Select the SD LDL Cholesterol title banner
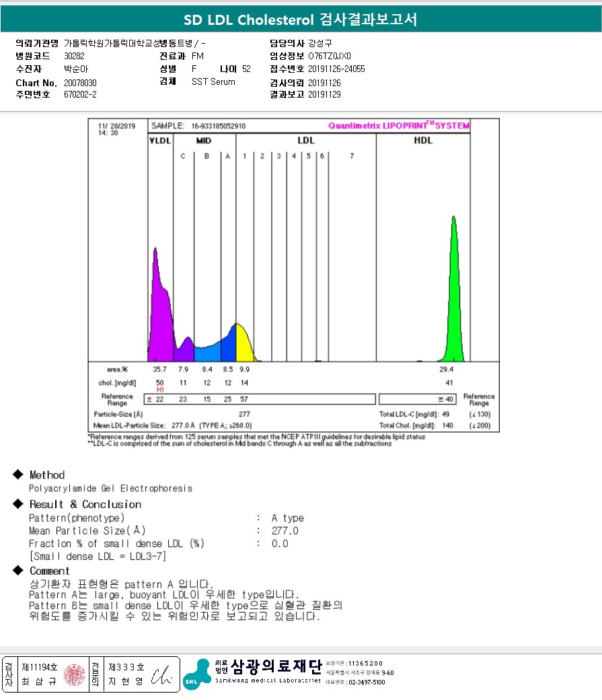The image size is (602, 700). coord(301,20)
